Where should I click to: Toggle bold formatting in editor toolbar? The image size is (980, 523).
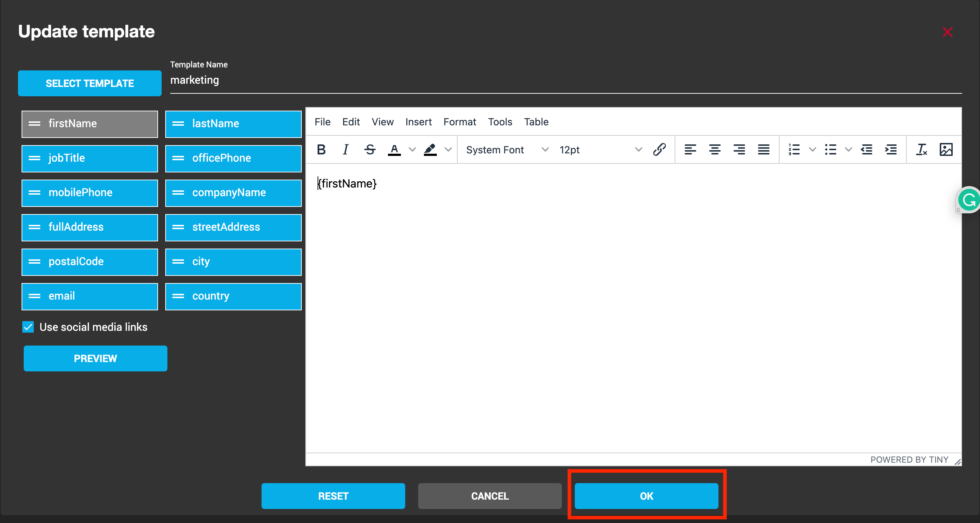coord(321,149)
